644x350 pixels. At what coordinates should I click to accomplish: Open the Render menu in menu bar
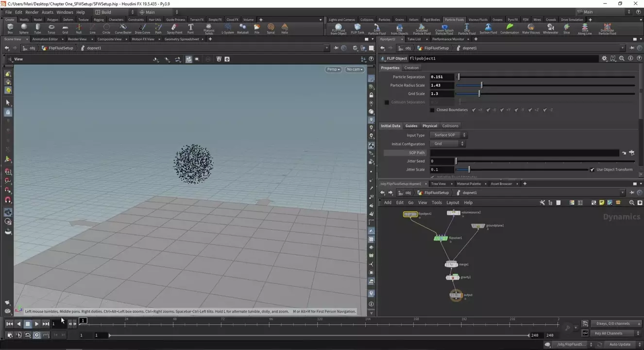coord(32,12)
